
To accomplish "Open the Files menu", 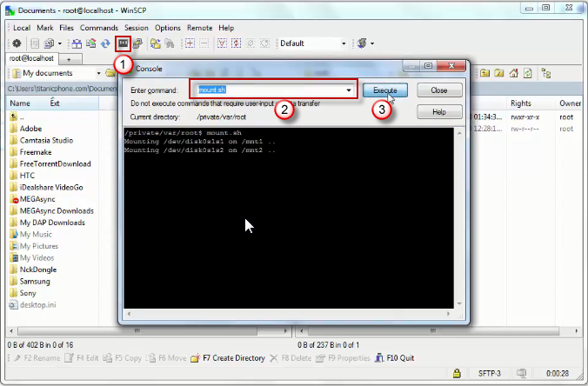I will [x=66, y=28].
